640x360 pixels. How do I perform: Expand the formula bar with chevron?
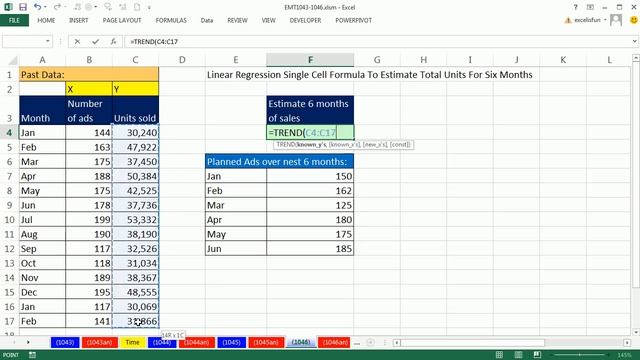tap(635, 42)
